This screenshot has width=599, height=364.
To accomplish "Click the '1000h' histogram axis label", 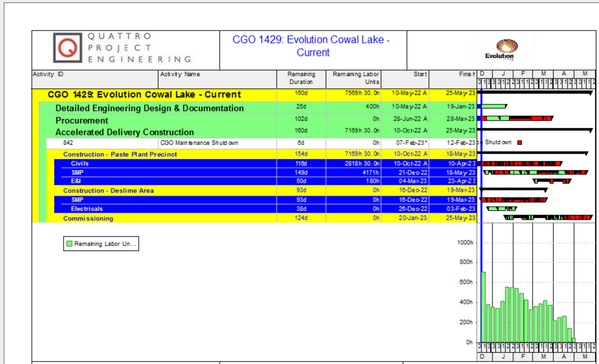I will (x=466, y=242).
